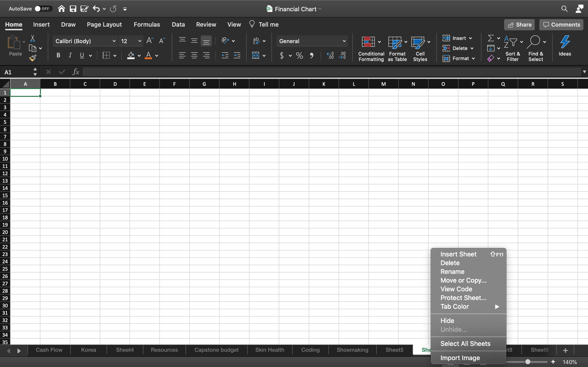Image resolution: width=588 pixels, height=367 pixels.
Task: Click the increase font size icon
Action: 150,41
